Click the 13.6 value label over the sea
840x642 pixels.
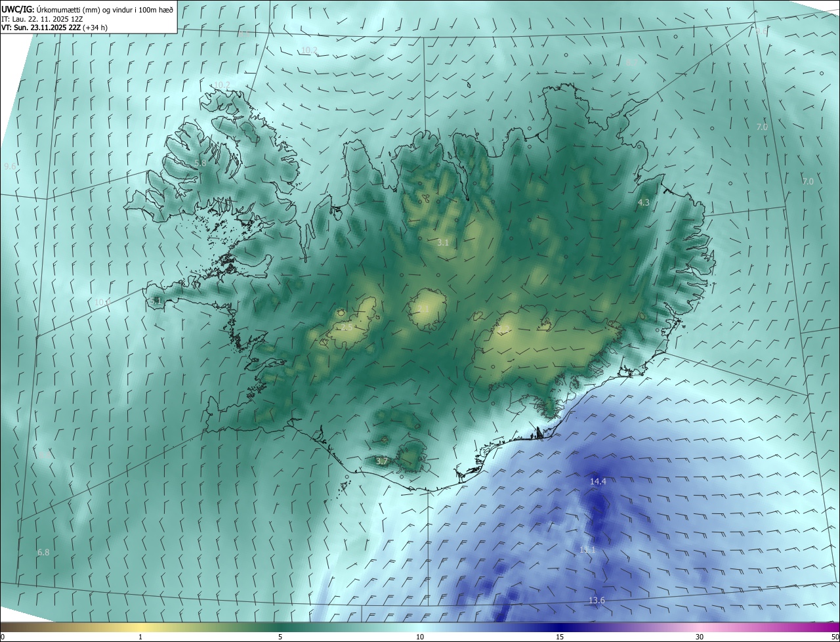[x=597, y=601]
